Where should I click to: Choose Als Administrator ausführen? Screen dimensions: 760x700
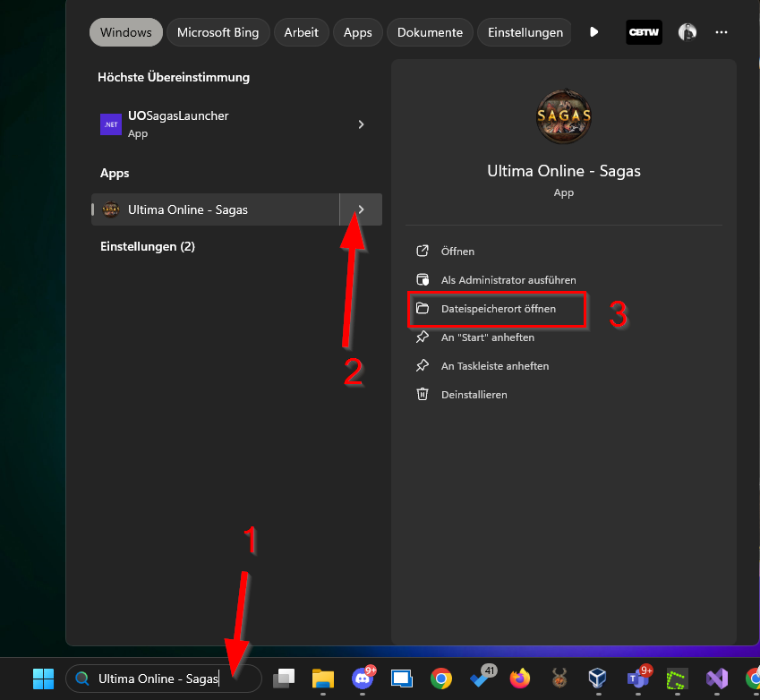508,280
